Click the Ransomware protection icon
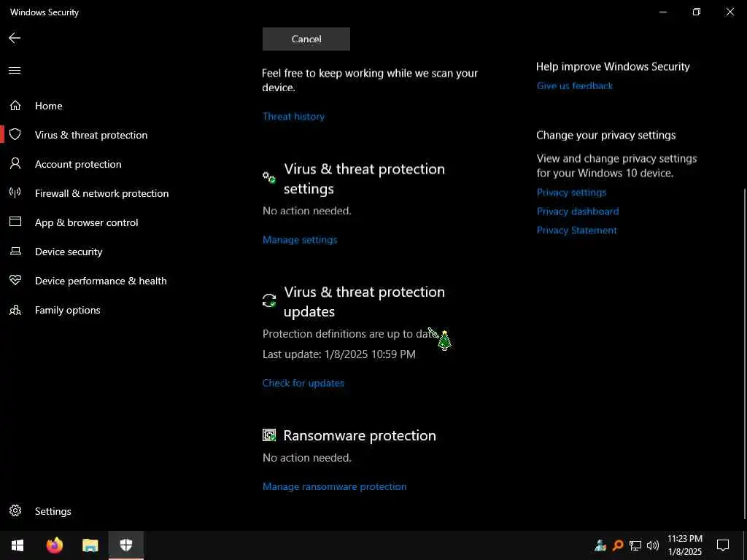747x560 pixels. (x=269, y=435)
